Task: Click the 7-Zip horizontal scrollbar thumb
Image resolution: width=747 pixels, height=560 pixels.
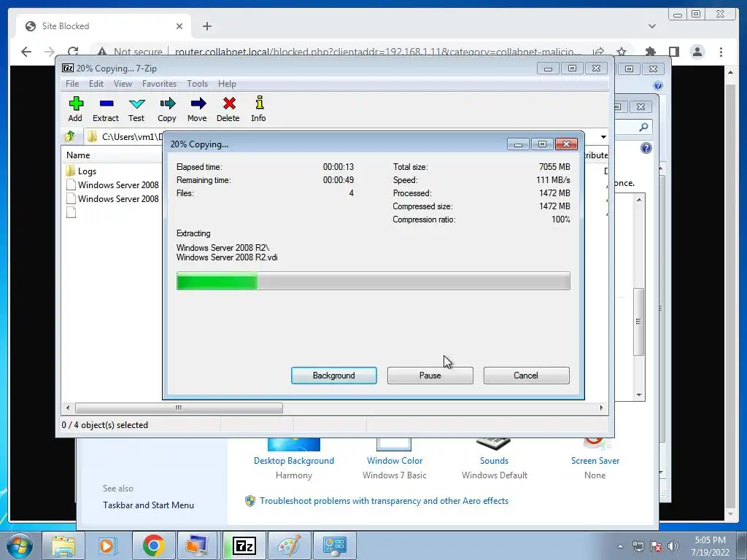Action: pyautogui.click(x=179, y=408)
